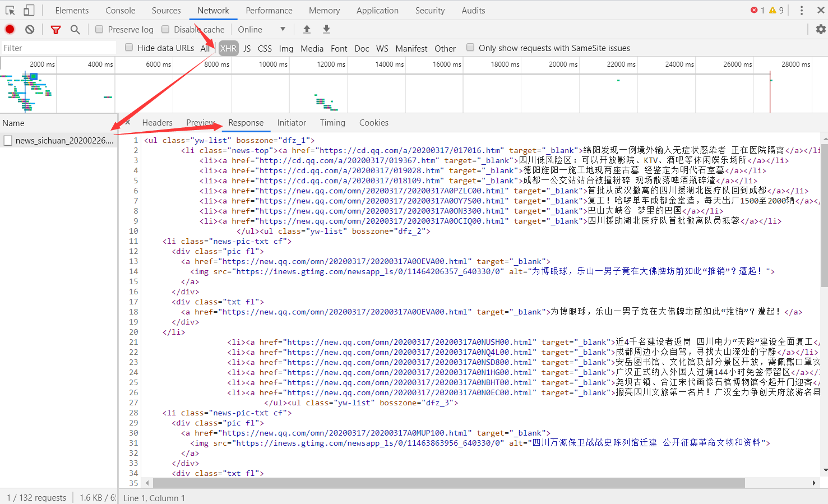
Task: Open the Online throttling dropdown
Action: tap(262, 30)
